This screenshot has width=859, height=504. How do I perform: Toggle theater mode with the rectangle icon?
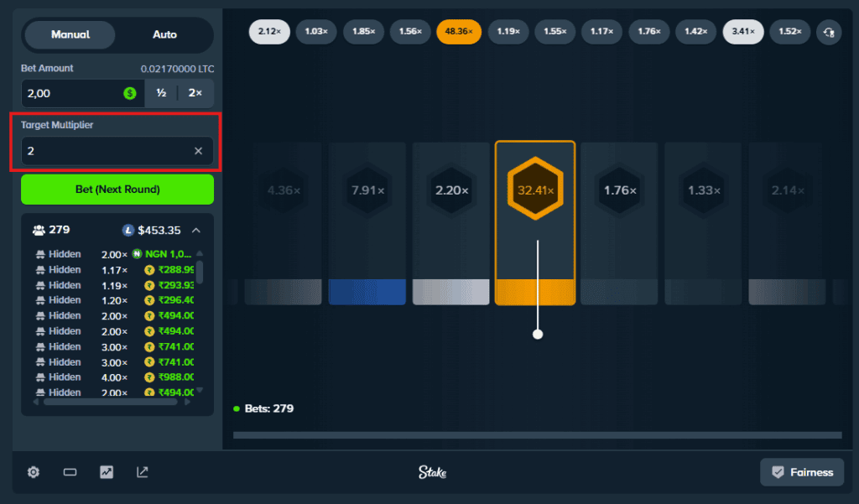(x=70, y=472)
